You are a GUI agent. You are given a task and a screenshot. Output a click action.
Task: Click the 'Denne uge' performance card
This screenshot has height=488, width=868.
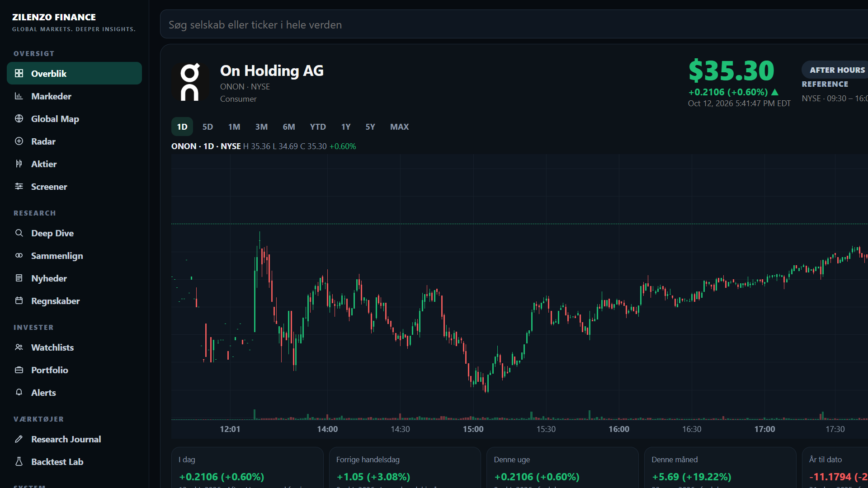tap(562, 468)
